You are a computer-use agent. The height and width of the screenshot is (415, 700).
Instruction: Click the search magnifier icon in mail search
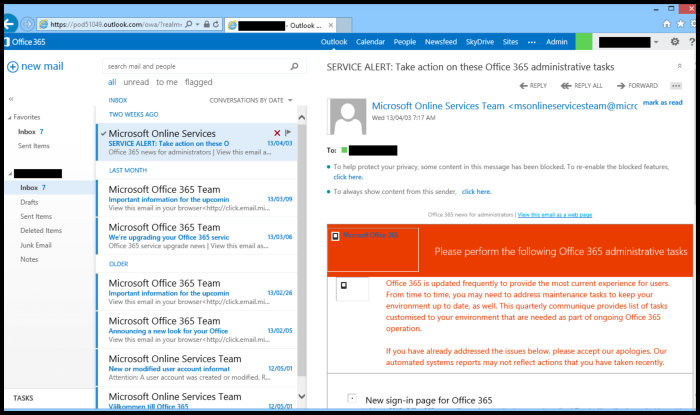294,66
